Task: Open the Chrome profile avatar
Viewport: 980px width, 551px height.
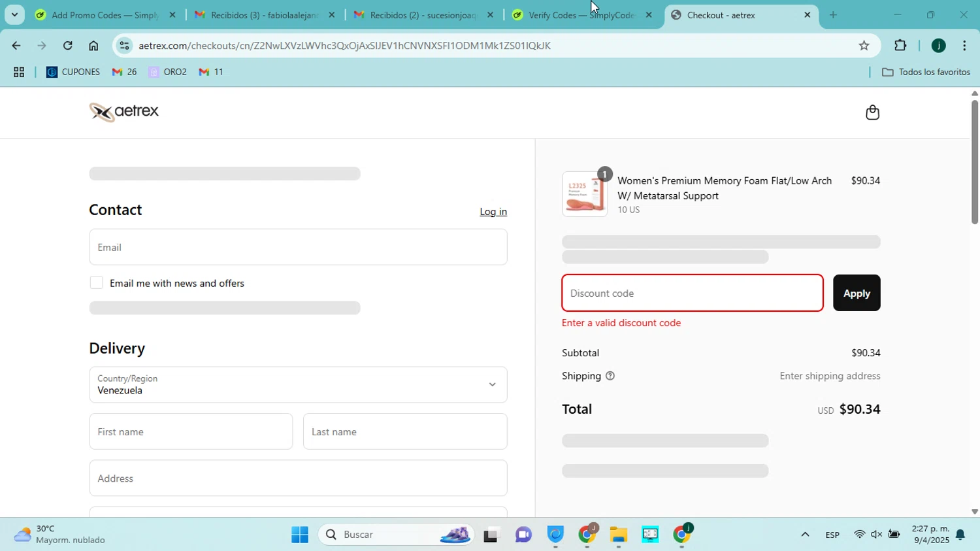Action: pyautogui.click(x=939, y=46)
